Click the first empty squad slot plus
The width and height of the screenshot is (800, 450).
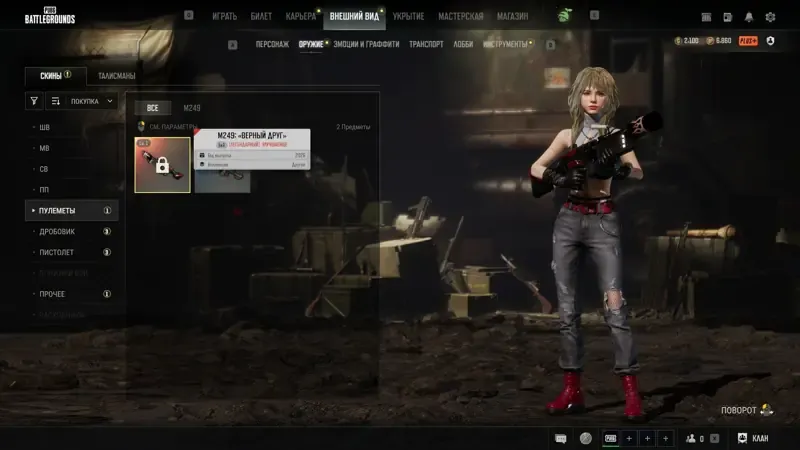point(629,438)
